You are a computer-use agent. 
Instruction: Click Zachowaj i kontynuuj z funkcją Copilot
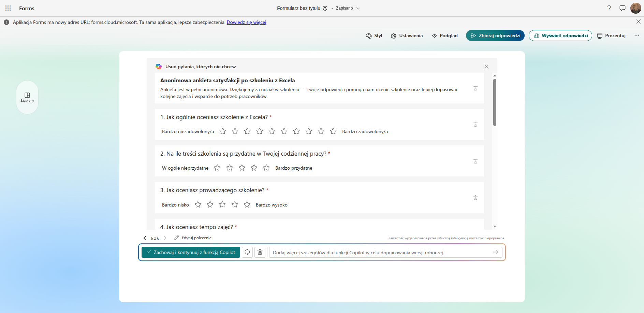tap(191, 252)
